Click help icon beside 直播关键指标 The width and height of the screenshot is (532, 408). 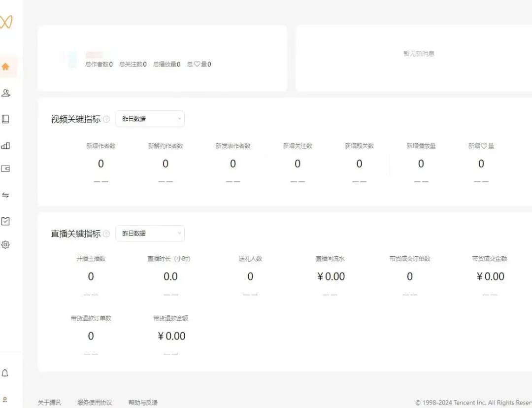(x=106, y=234)
